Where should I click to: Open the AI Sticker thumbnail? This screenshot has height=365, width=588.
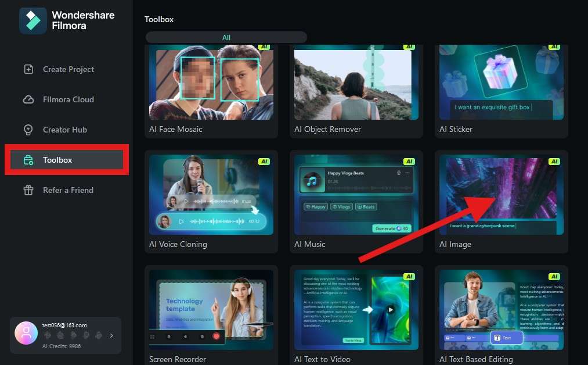point(502,82)
